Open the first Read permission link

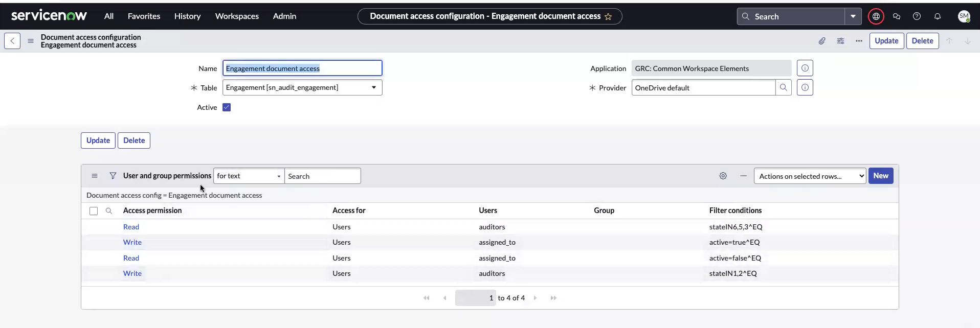131,227
